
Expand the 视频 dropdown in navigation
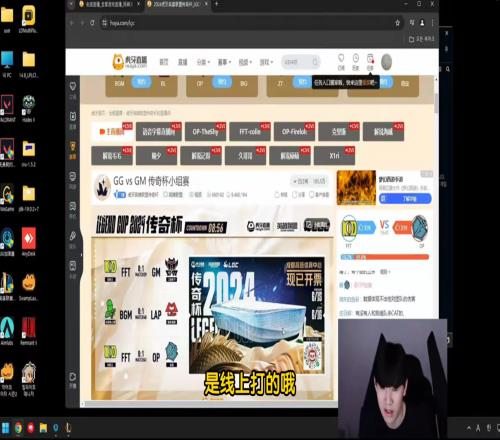tap(245, 62)
